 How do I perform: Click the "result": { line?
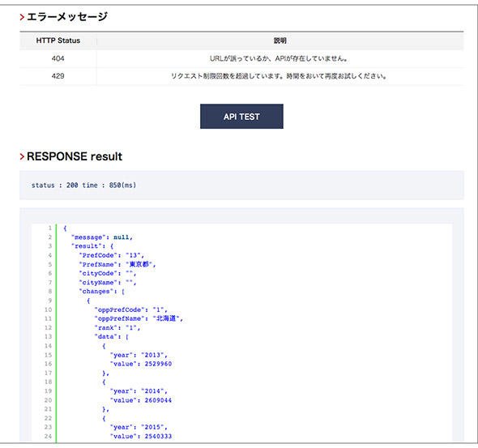coord(92,246)
